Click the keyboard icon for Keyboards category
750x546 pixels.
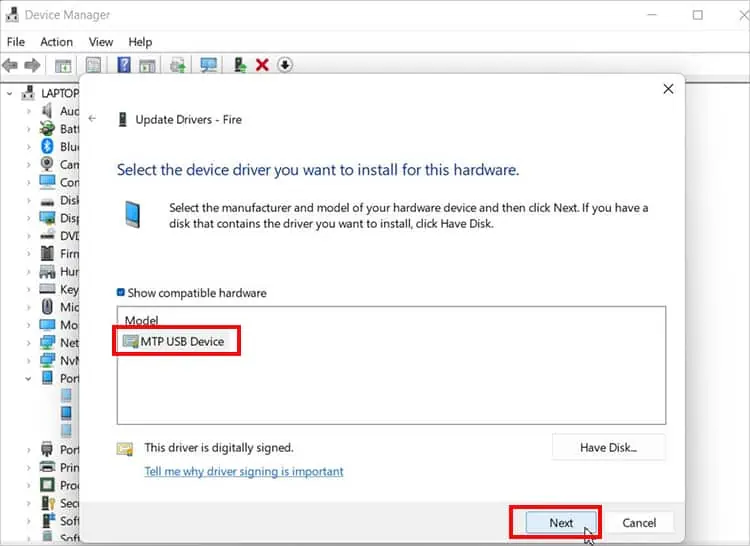click(47, 289)
